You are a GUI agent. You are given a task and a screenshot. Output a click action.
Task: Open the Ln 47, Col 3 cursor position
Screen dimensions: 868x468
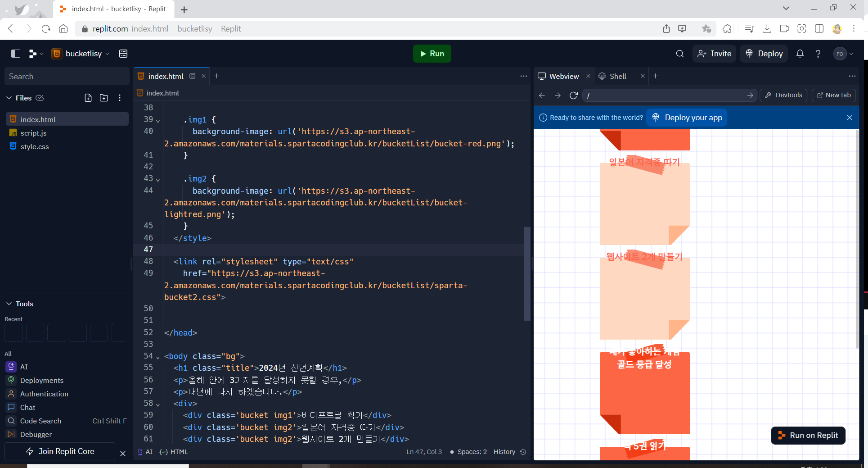click(x=424, y=452)
